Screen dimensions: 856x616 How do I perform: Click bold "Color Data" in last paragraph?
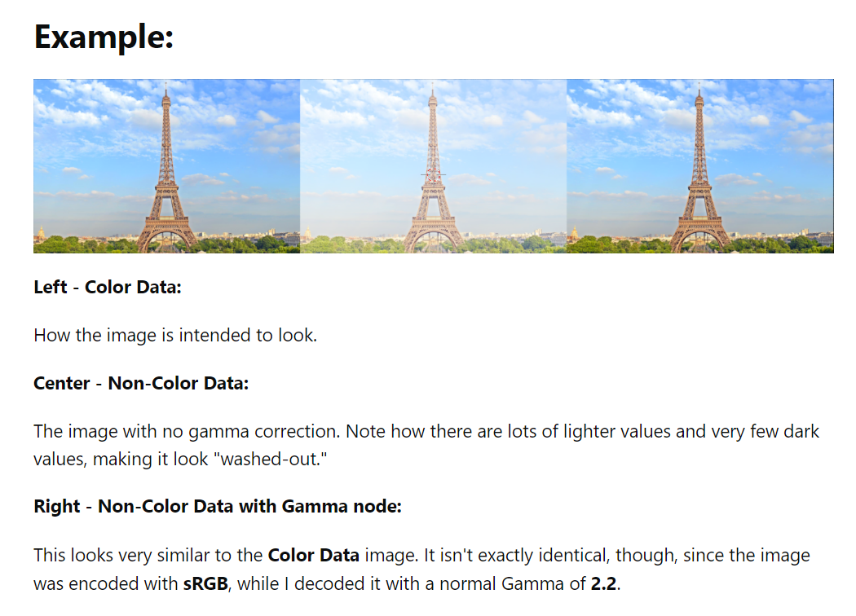coord(313,556)
